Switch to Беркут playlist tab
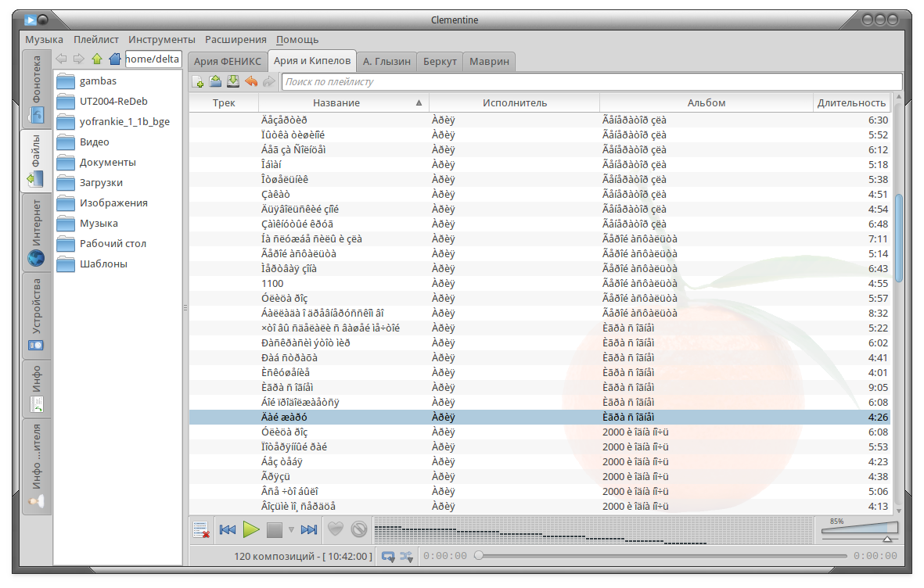 tap(440, 61)
